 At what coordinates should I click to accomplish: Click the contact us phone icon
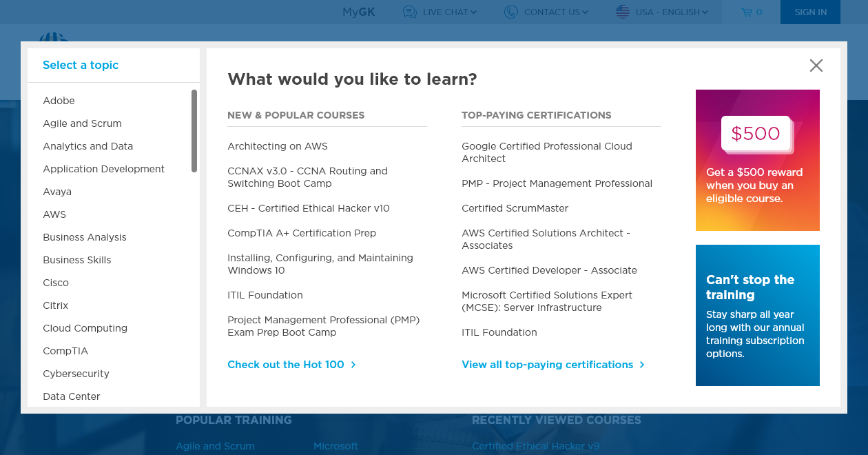click(510, 12)
